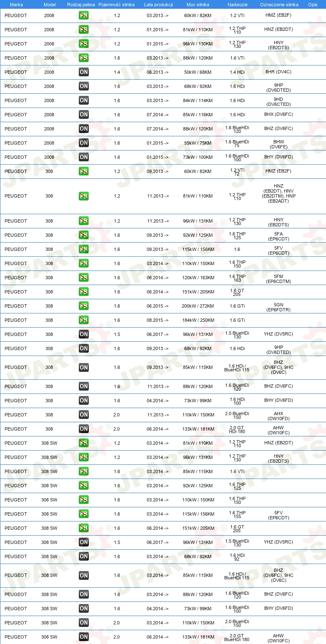Select the ON diesel icon in the BHX (DV6FC) row
Image resolution: width=326 pixels, height=644 pixels.
point(84,115)
